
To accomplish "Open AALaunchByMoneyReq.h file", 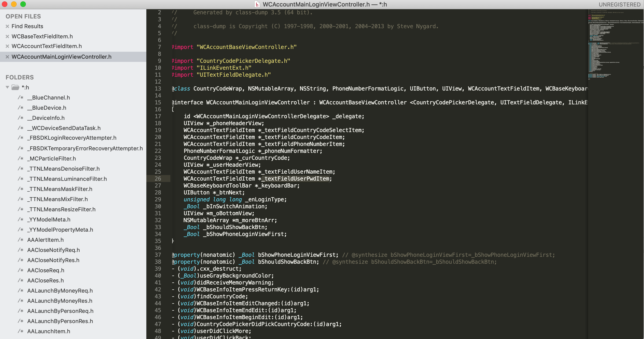I will (x=60, y=291).
